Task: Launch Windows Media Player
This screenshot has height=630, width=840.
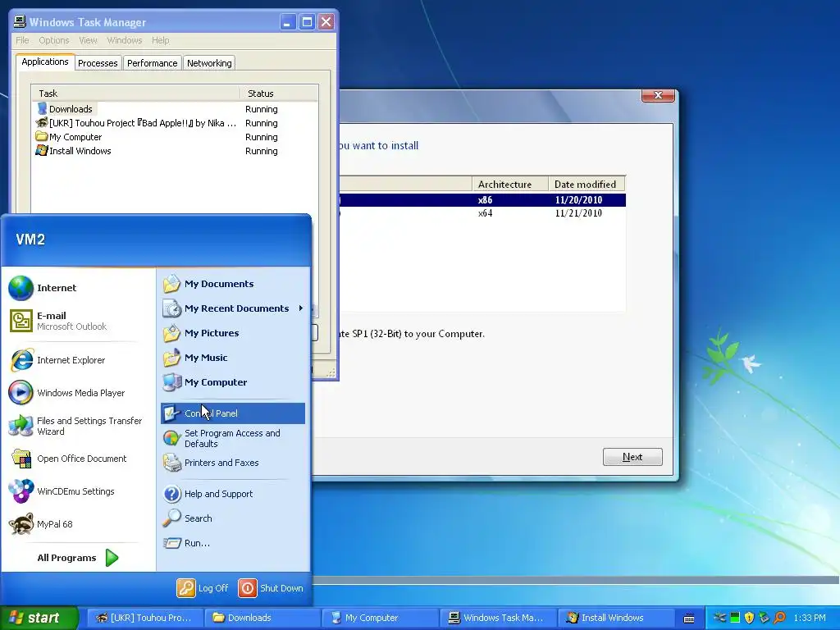Action: 67,393
